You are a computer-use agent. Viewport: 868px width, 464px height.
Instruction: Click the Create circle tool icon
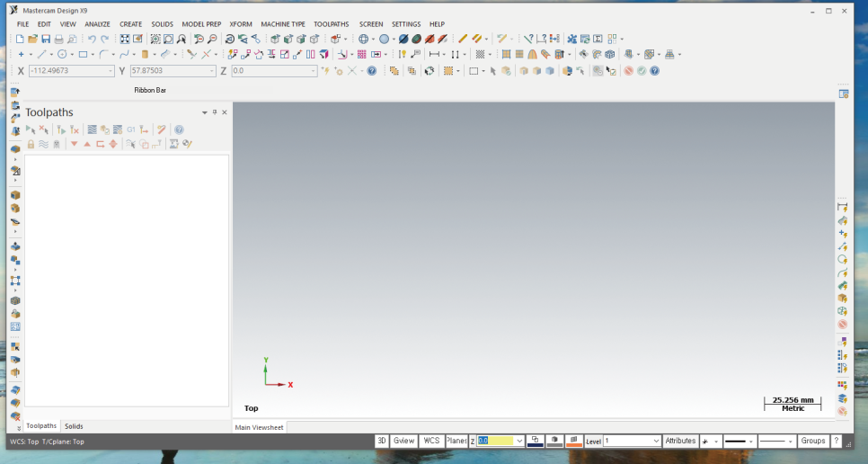(62, 54)
